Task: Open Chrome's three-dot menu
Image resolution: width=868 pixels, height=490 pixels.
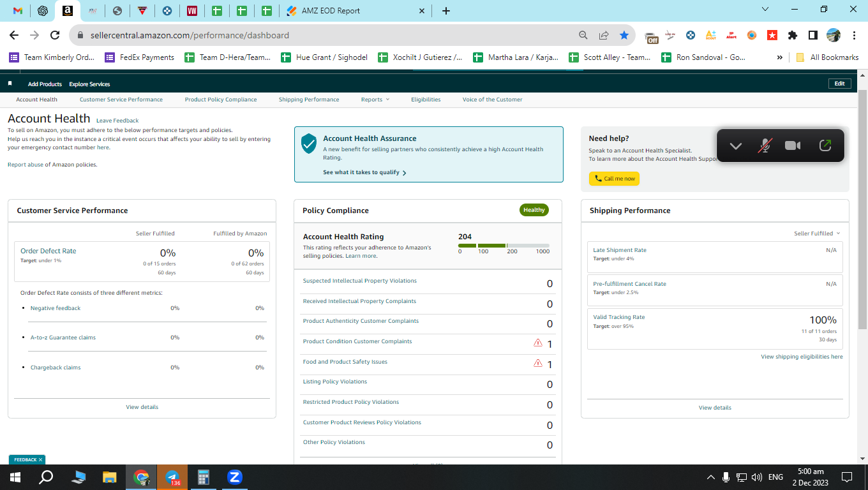Action: pos(854,35)
